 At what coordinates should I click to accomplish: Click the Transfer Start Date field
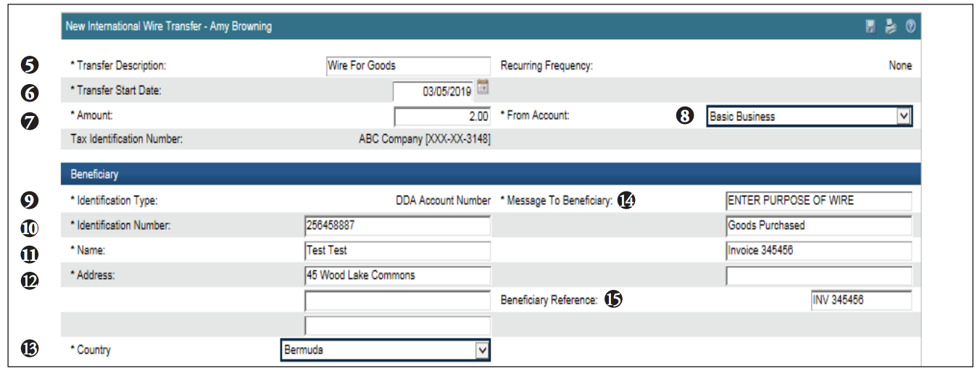click(433, 91)
